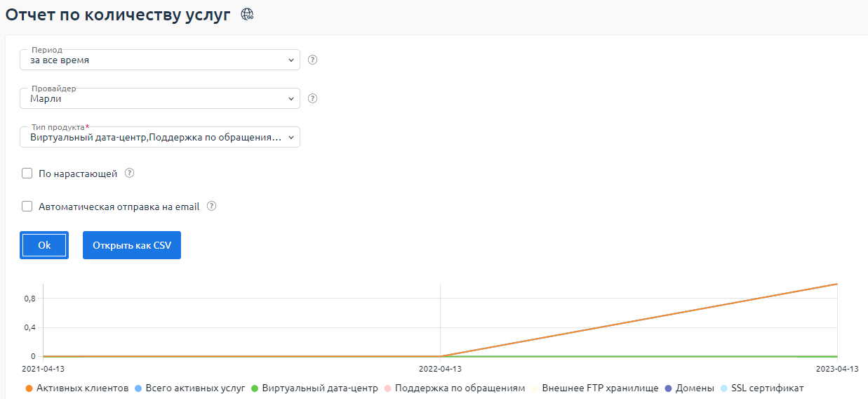Image resolution: width=868 pixels, height=399 pixels.
Task: Toggle Виртуальный дата-центр legend entry
Action: pyautogui.click(x=314, y=388)
